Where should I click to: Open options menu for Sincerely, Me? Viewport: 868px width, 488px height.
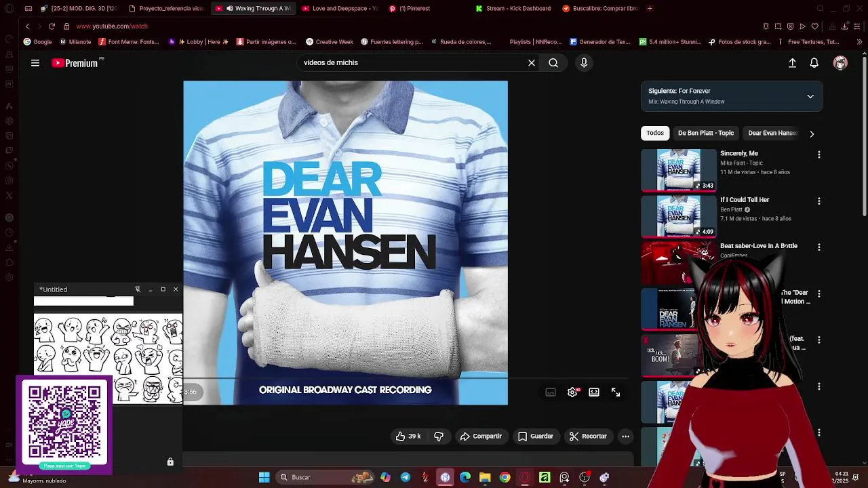click(x=818, y=155)
